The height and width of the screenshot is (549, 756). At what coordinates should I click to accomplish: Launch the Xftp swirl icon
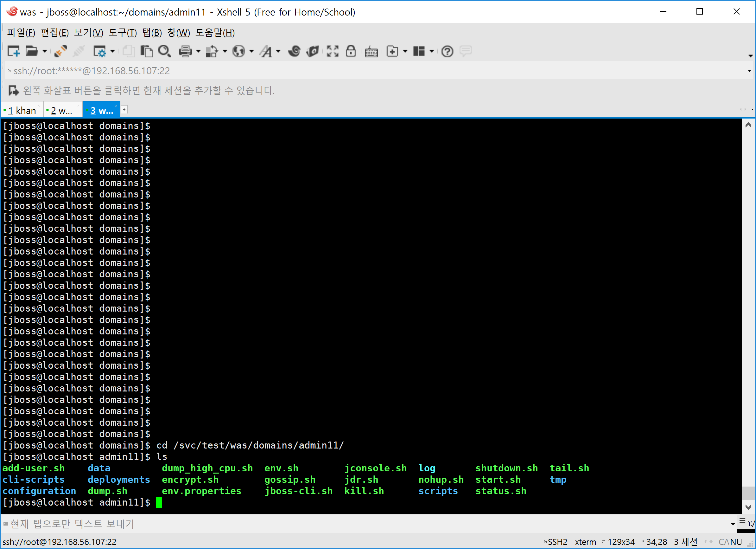pos(294,51)
